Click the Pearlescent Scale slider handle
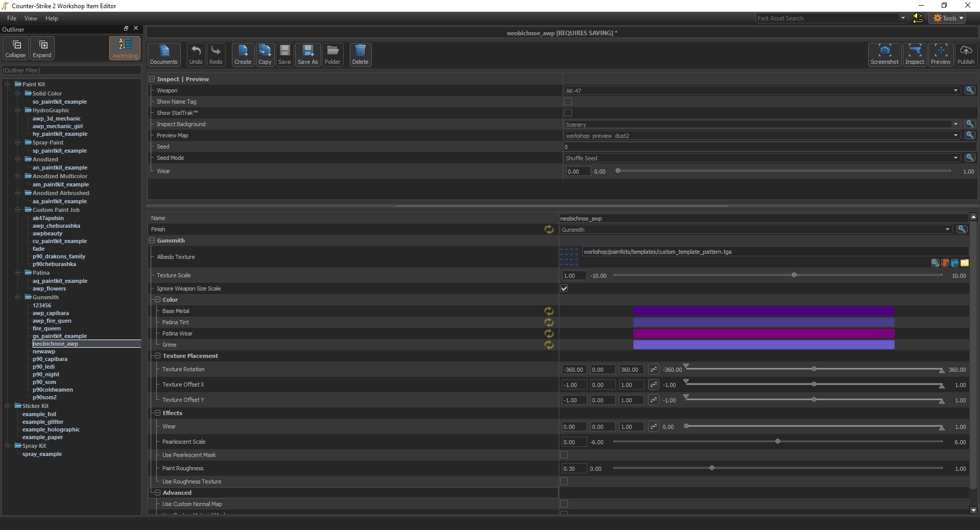The width and height of the screenshot is (980, 530). (x=778, y=442)
